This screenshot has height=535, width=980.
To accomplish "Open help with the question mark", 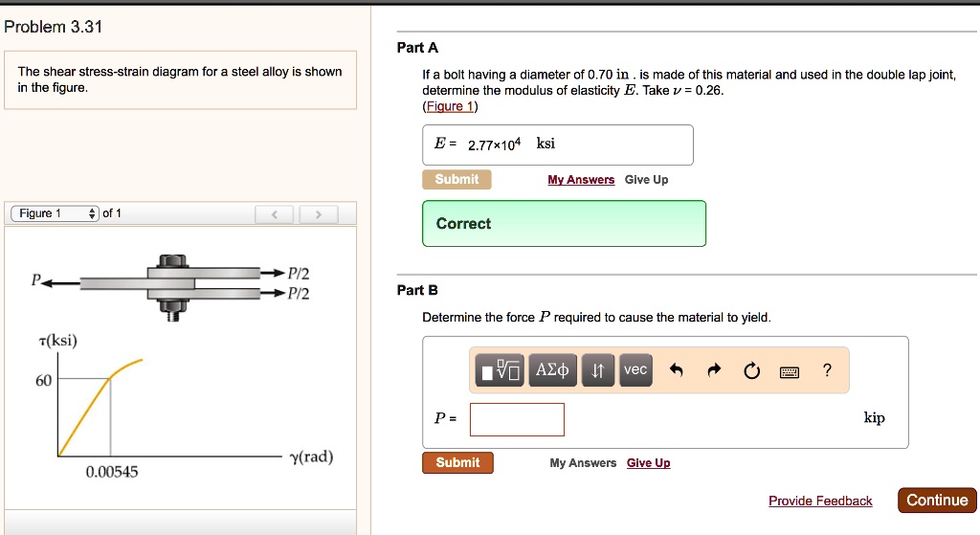I will pyautogui.click(x=827, y=370).
